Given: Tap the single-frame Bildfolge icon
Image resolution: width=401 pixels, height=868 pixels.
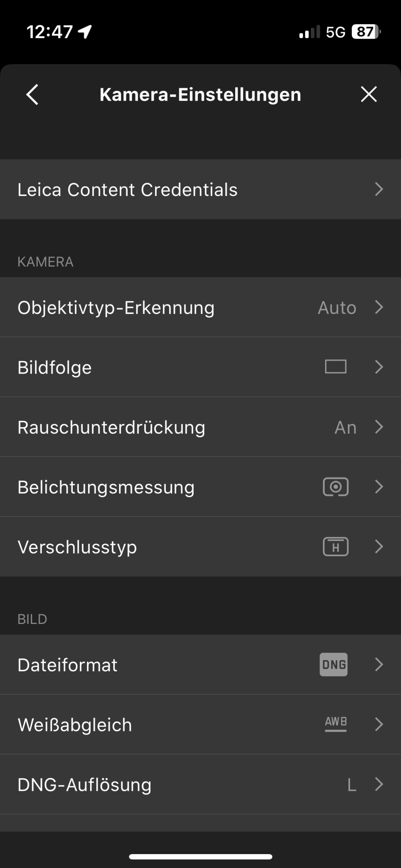Looking at the screenshot, I should point(335,367).
